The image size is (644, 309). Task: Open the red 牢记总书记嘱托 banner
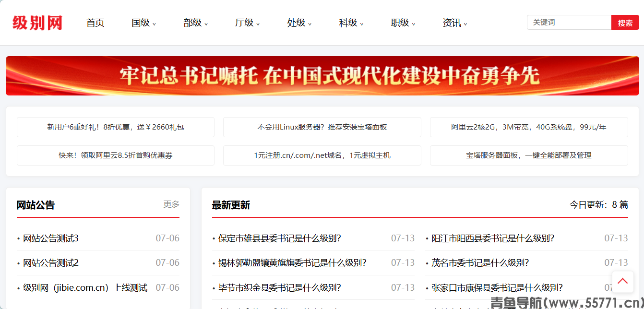click(322, 76)
